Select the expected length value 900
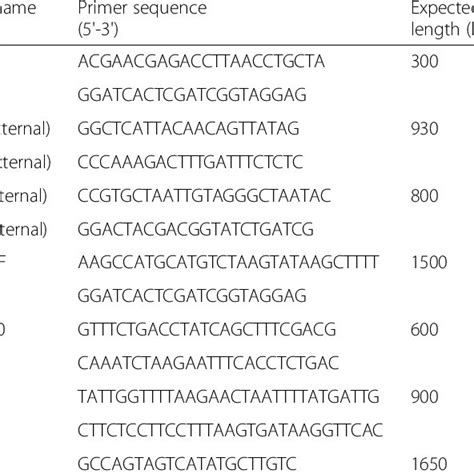The image size is (474, 474). [425, 397]
